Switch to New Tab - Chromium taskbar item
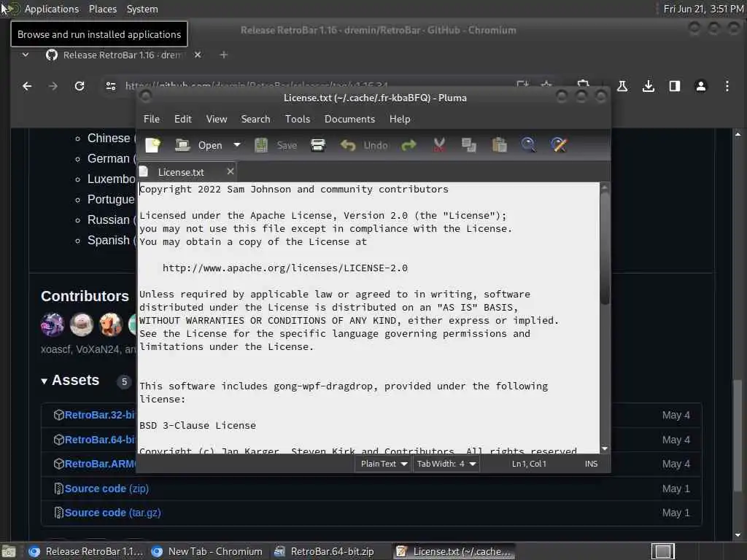This screenshot has height=560, width=747. 207,551
